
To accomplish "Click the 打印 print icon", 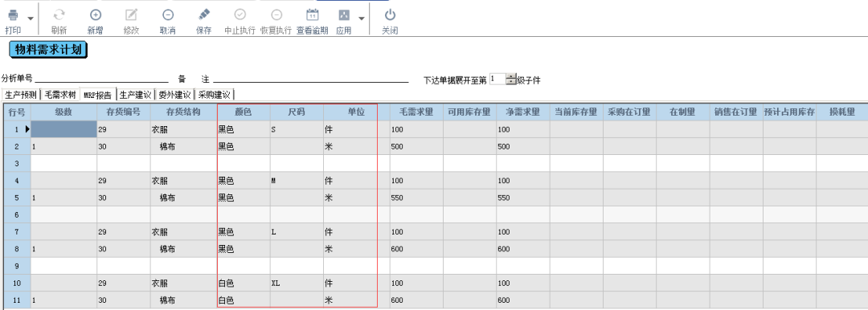I will coord(14,16).
